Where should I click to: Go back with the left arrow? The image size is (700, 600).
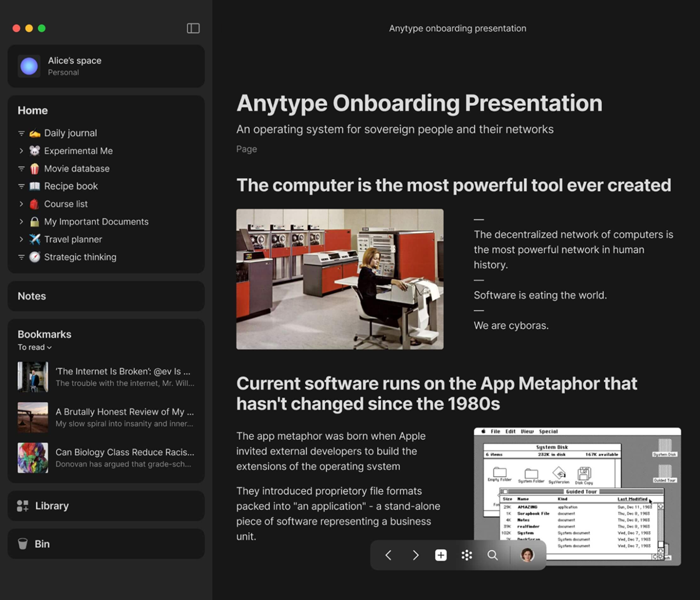coord(388,555)
